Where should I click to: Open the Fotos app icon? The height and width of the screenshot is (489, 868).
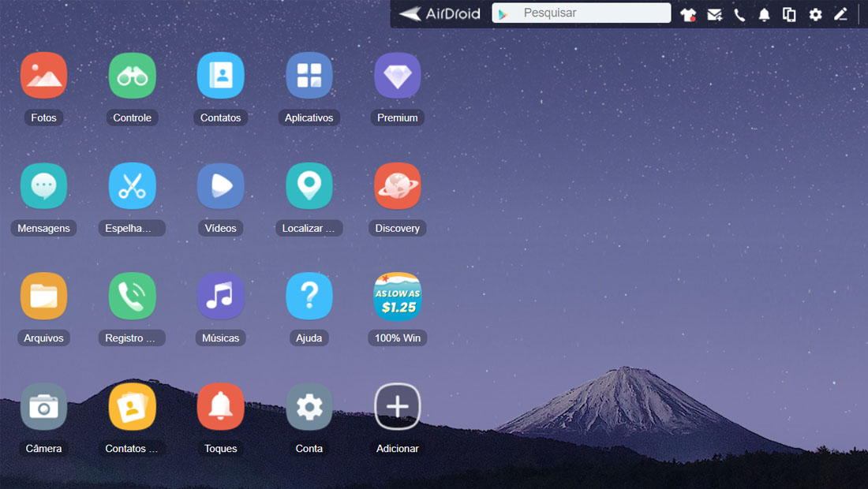(43, 75)
